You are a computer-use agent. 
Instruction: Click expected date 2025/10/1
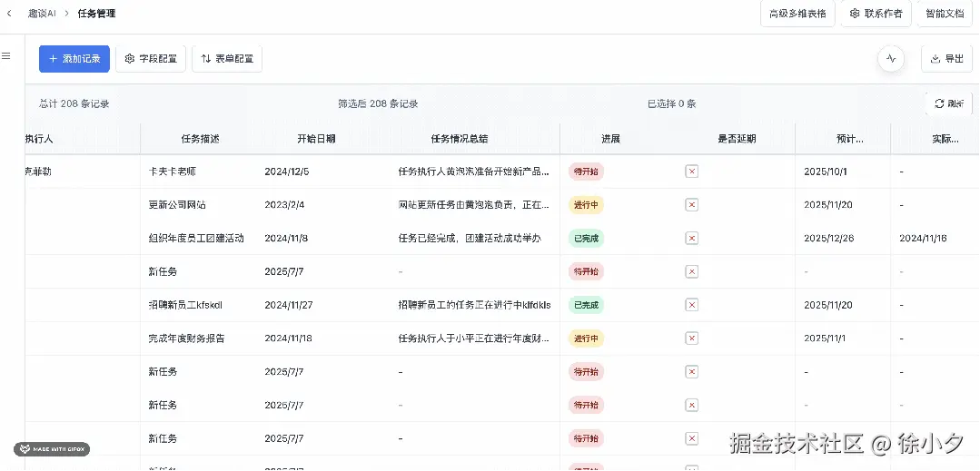(826, 172)
